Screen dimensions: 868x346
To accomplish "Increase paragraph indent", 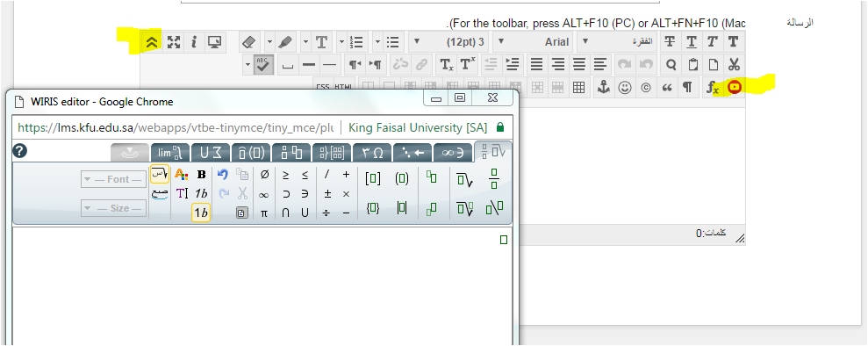I will point(513,65).
